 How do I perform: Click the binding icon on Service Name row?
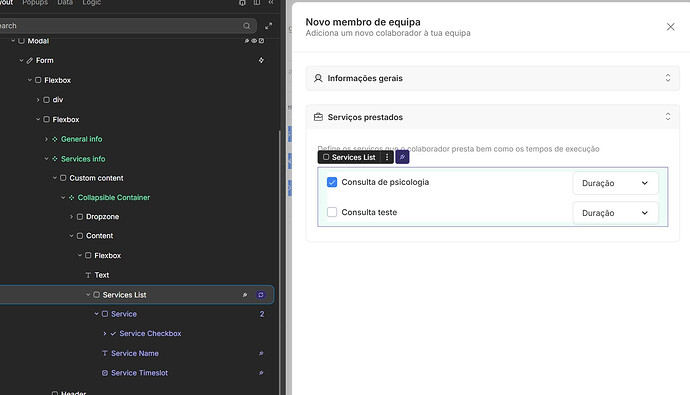click(261, 353)
